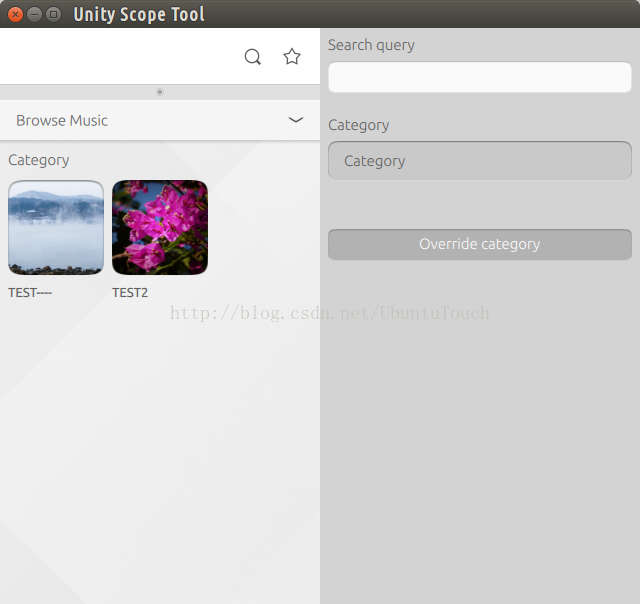Click the TEST---- result title
This screenshot has height=604, width=640.
coord(30,293)
